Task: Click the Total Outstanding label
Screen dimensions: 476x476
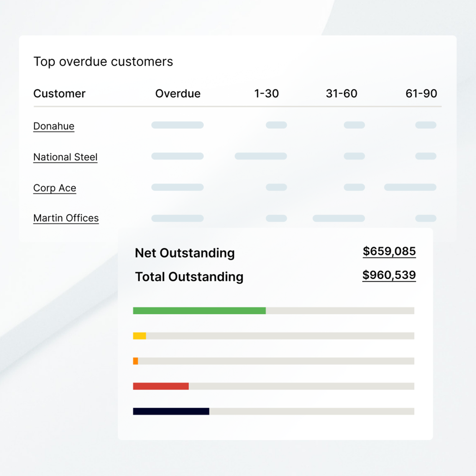Action: pyautogui.click(x=189, y=277)
